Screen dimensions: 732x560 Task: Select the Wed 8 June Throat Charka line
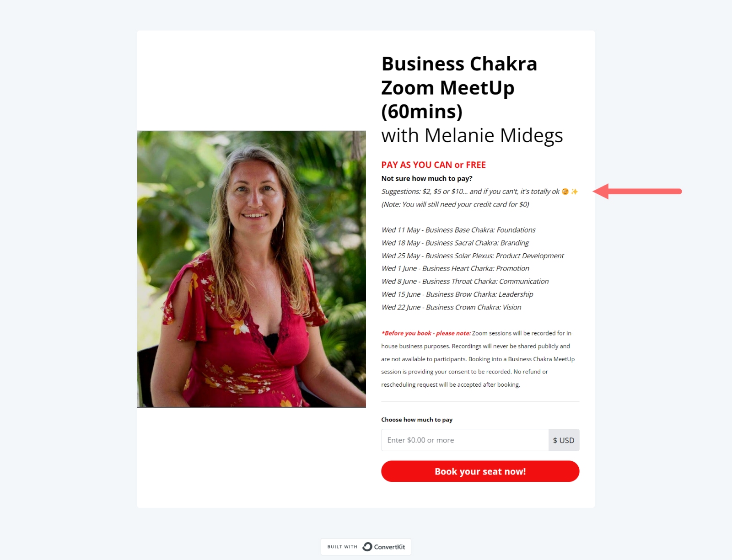(x=465, y=281)
